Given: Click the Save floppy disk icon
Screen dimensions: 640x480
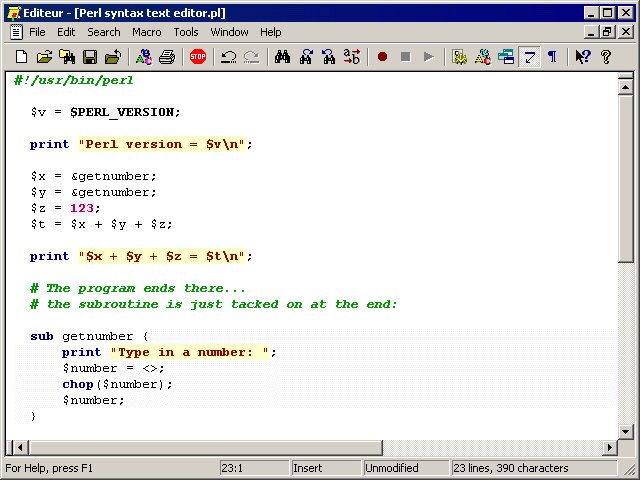Looking at the screenshot, I should click(x=90, y=57).
